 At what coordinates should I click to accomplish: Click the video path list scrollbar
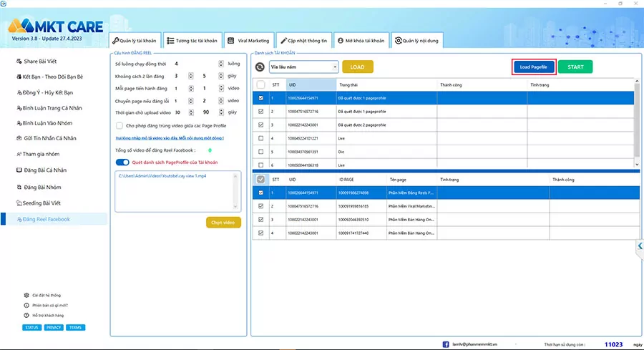[x=235, y=191]
